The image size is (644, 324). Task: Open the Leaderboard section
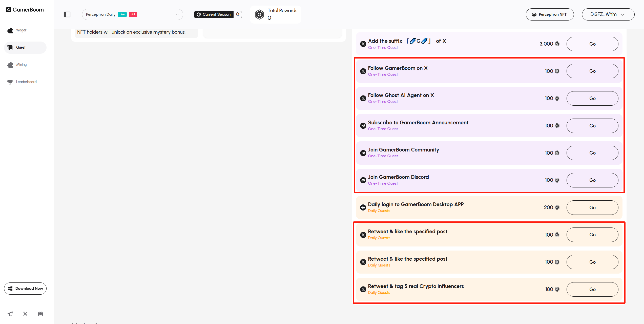(25, 82)
